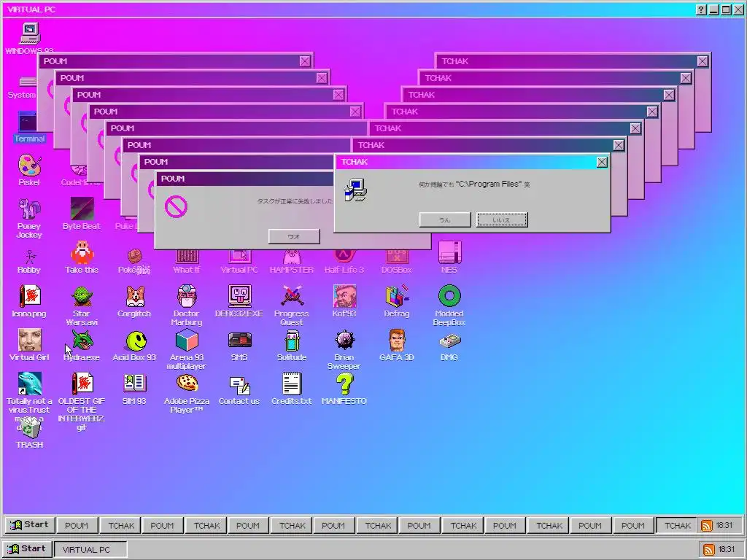This screenshot has height=560, width=747.
Task: Click the focused right button in TCHAK dialog
Action: pyautogui.click(x=502, y=219)
